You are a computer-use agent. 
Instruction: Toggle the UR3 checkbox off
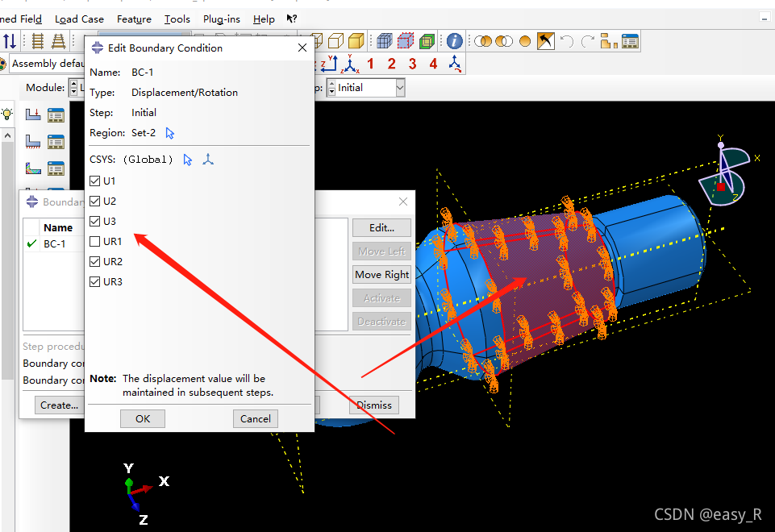click(95, 282)
